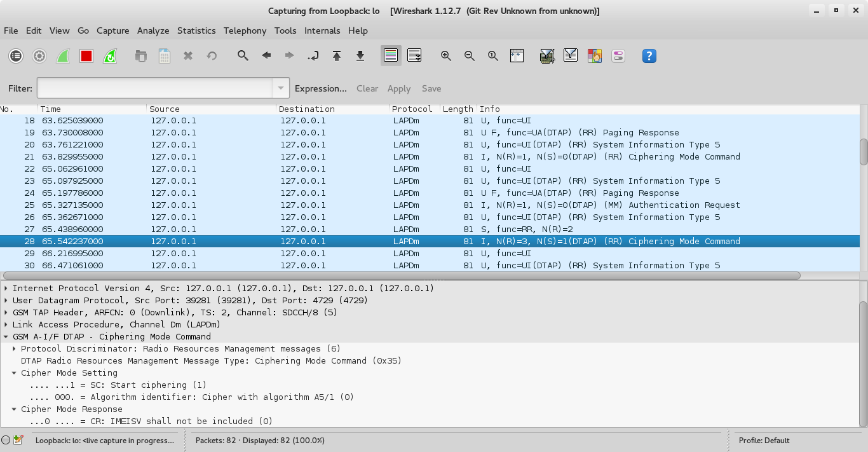Open coloring rules editor
Image resolution: width=868 pixels, height=452 pixels.
tap(594, 56)
